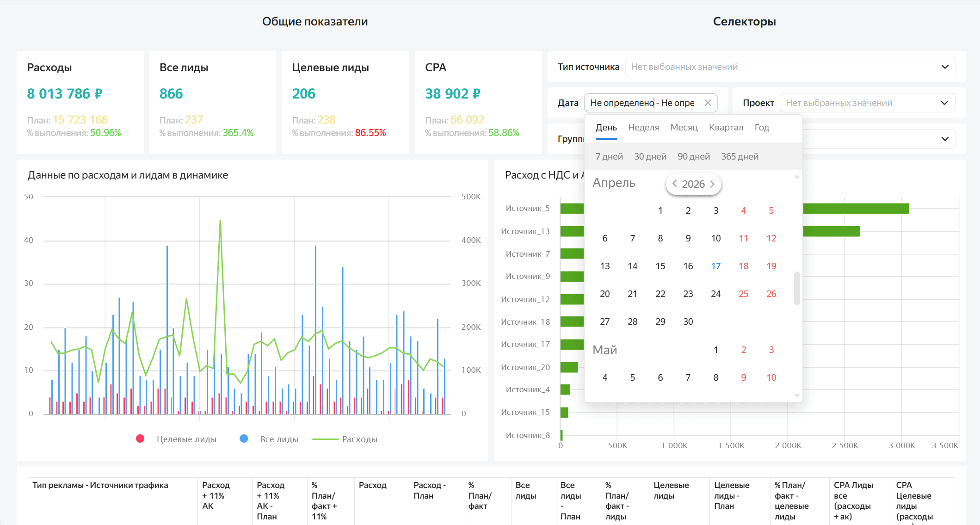Select the 30 дней preset
Viewport: 980px width, 525px height.
click(x=650, y=156)
